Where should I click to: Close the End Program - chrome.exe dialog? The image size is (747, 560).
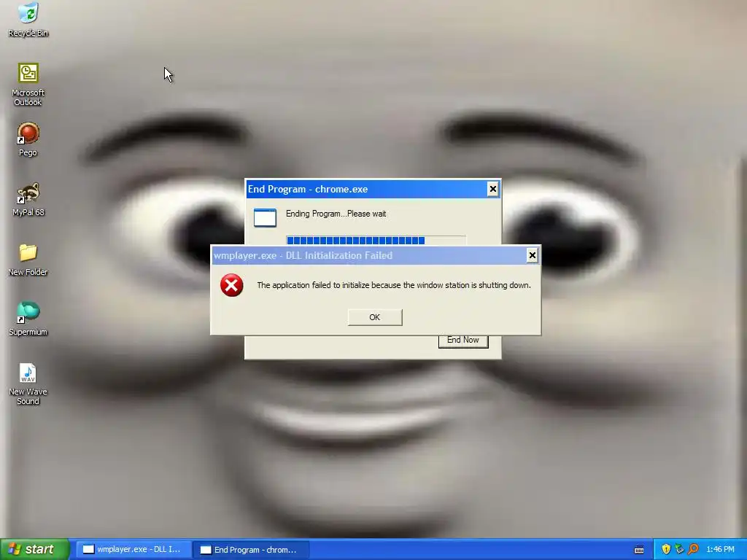pos(493,189)
